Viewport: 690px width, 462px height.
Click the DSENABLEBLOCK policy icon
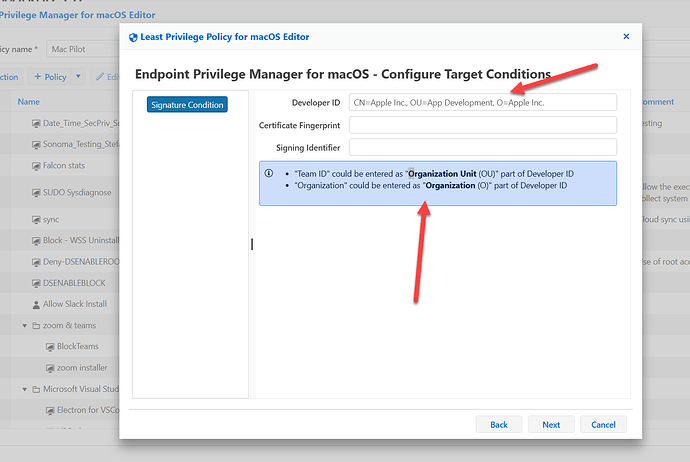click(x=35, y=283)
